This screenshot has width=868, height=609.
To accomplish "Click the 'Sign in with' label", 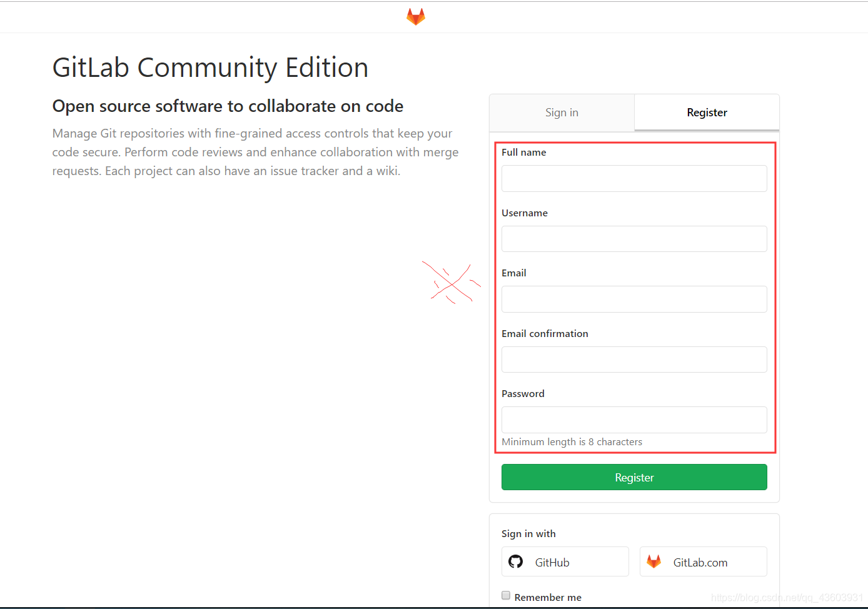I will coord(528,534).
